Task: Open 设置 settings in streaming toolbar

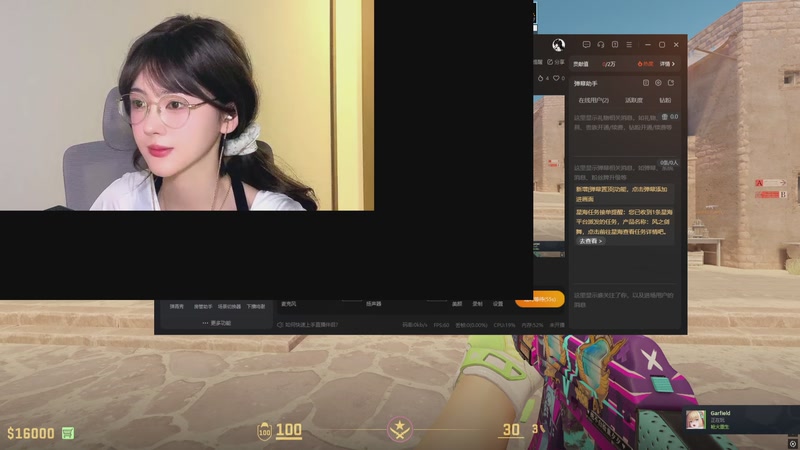Action: [x=498, y=304]
